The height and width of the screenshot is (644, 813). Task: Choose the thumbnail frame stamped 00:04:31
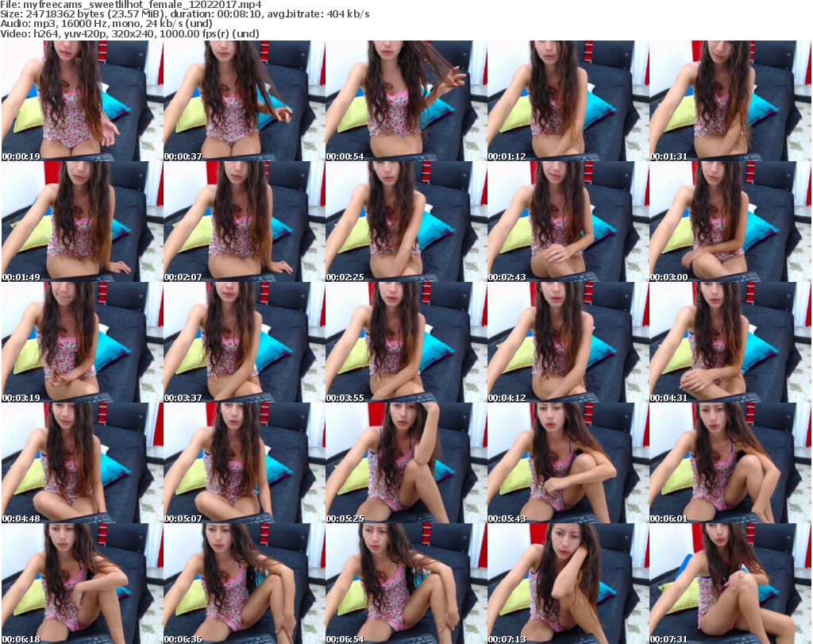pyautogui.click(x=730, y=343)
